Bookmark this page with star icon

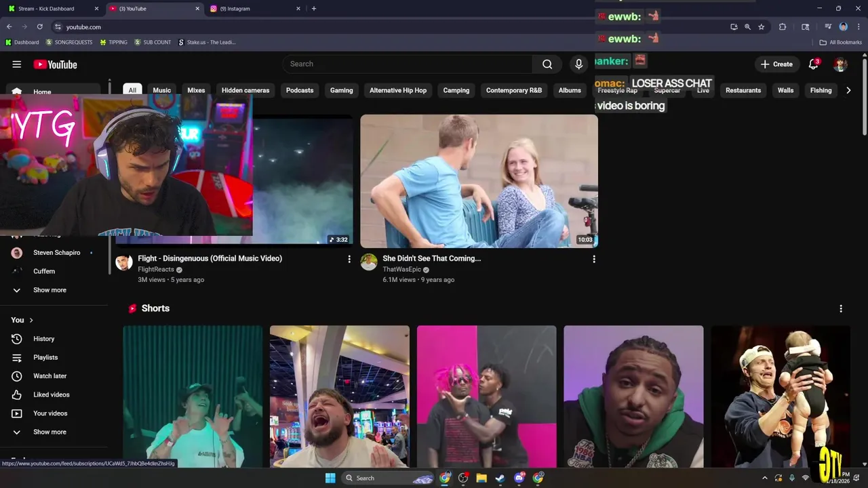point(762,26)
